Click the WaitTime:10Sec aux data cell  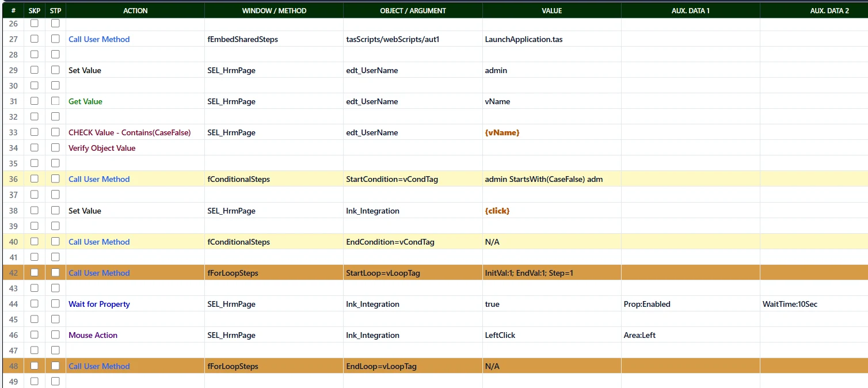[x=814, y=304]
